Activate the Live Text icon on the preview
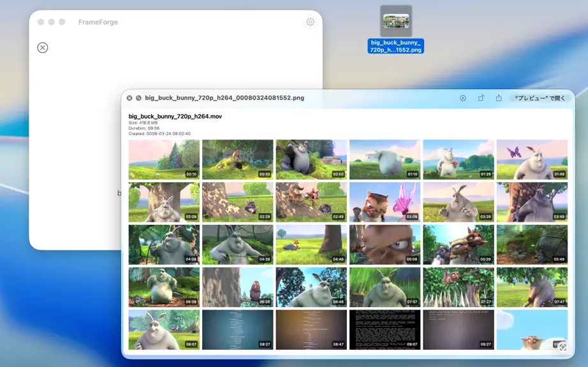This screenshot has height=367, width=588. (563, 347)
